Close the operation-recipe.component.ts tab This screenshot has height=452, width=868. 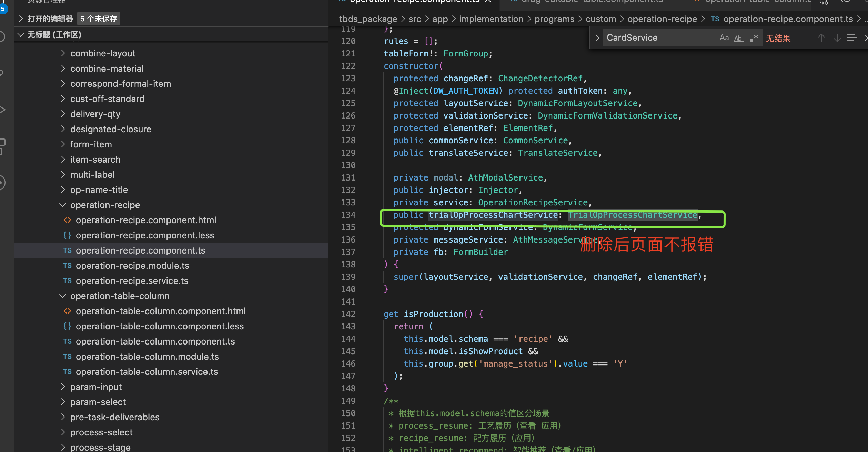pos(488,1)
